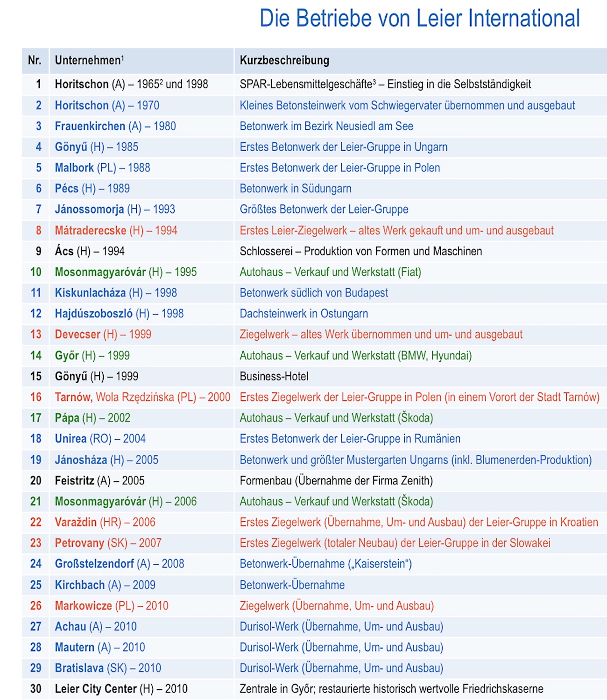Click the 'Nr.' column header
Image resolution: width=607 pixels, height=700 pixels.
pyautogui.click(x=35, y=60)
